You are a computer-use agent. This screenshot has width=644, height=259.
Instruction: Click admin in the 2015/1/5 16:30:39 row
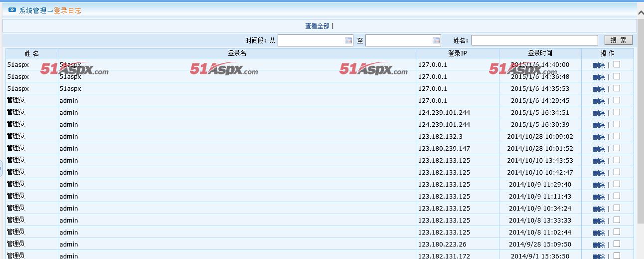(x=69, y=124)
